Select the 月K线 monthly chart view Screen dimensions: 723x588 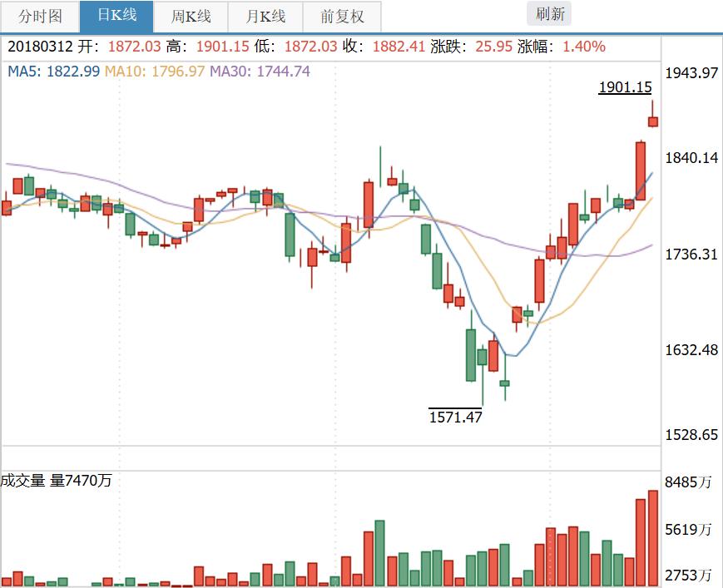(266, 16)
